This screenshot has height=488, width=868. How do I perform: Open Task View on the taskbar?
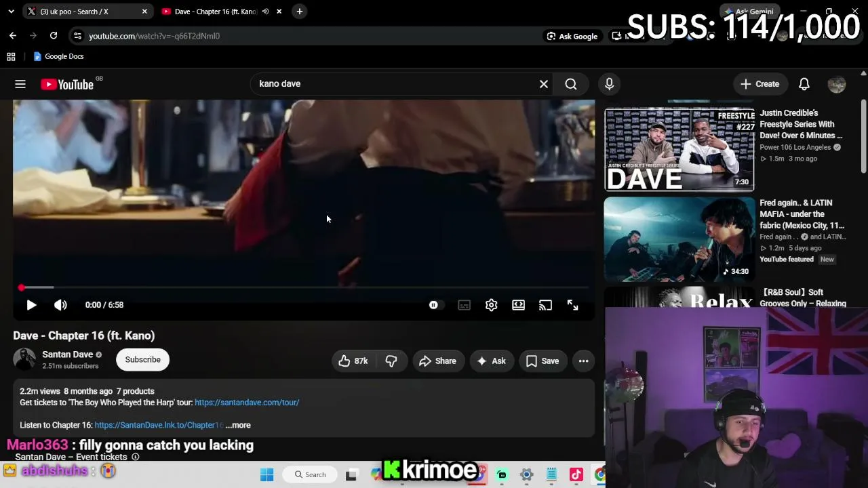point(351,474)
